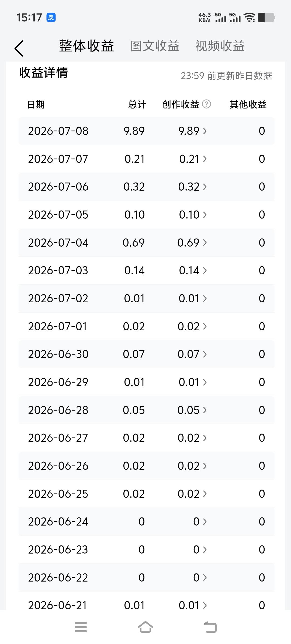The image size is (291, 644).
Task: Switch to the 视频收益 tab
Action: click(220, 46)
